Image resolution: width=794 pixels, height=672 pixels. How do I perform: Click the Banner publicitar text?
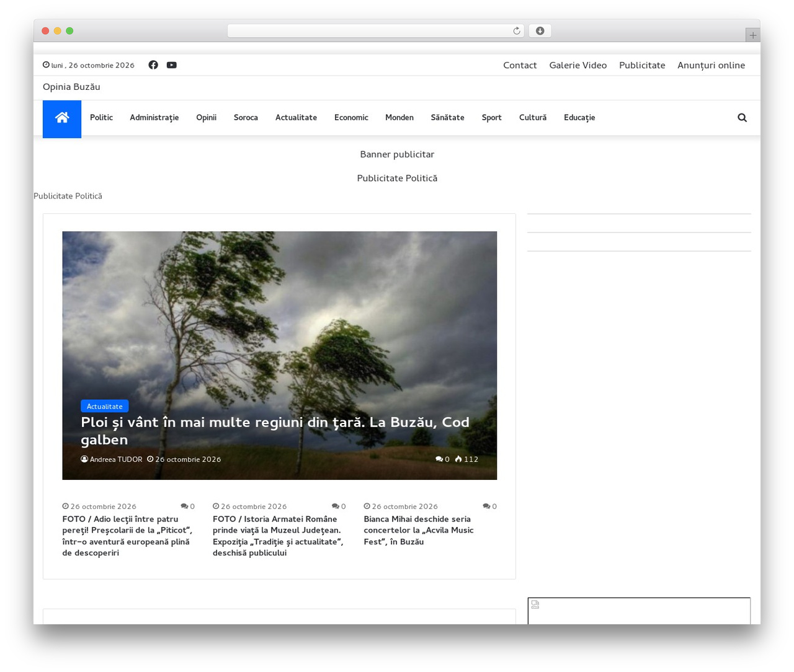coord(397,154)
